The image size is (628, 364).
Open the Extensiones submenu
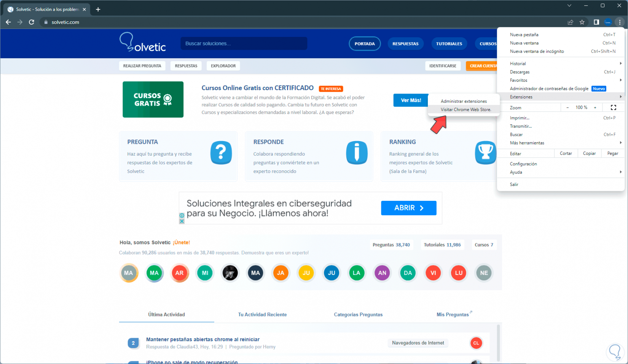(561, 97)
